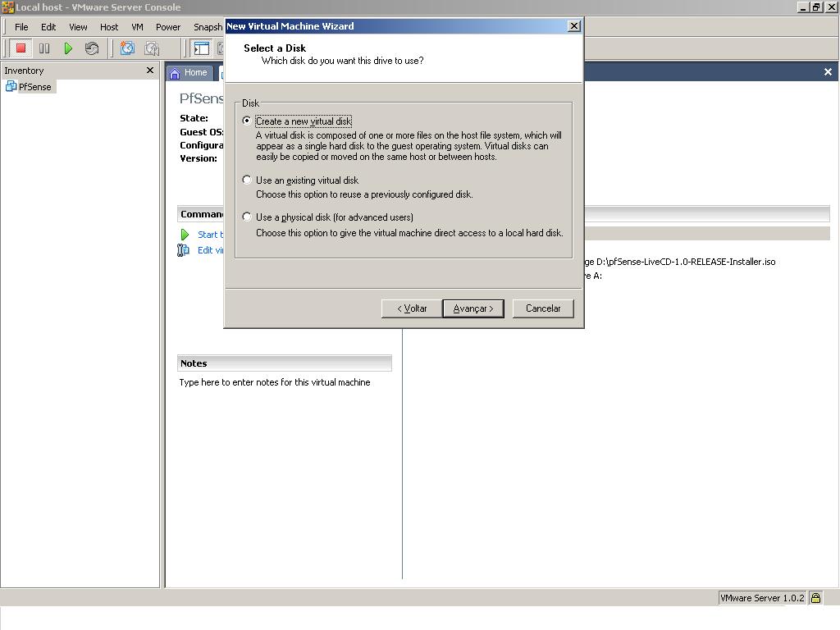Click the Take Snapshot toolbar icon

[127, 48]
